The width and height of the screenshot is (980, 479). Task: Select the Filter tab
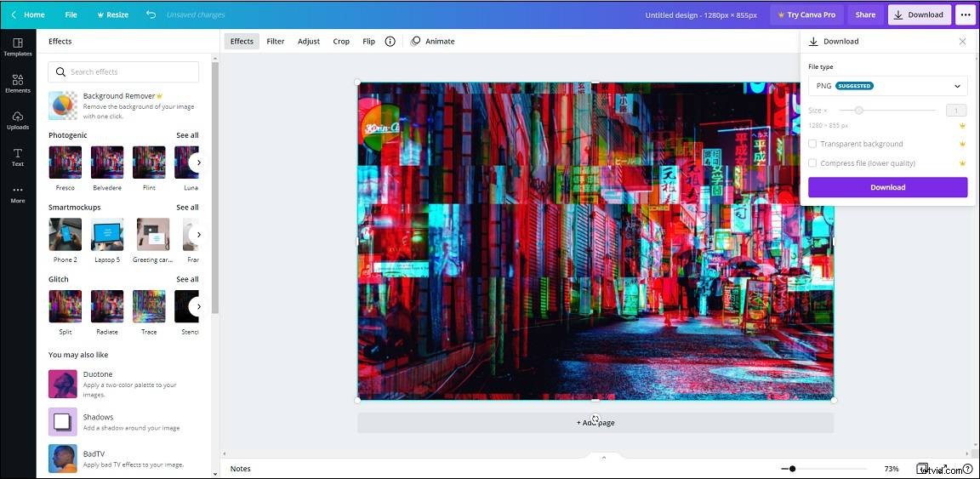tap(275, 42)
